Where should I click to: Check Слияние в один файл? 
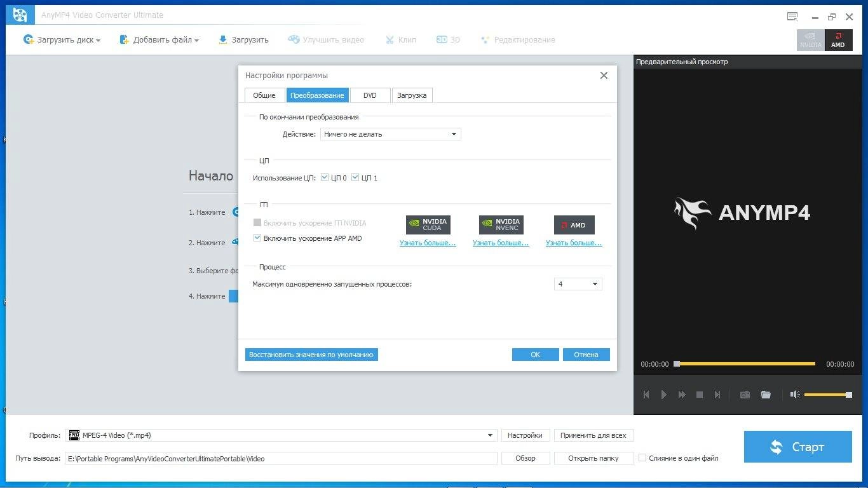[x=642, y=457]
